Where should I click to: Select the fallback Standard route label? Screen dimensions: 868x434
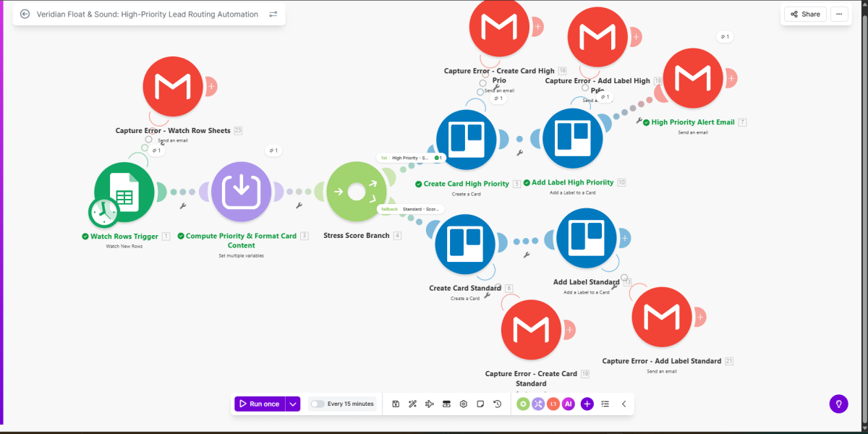[410, 209]
